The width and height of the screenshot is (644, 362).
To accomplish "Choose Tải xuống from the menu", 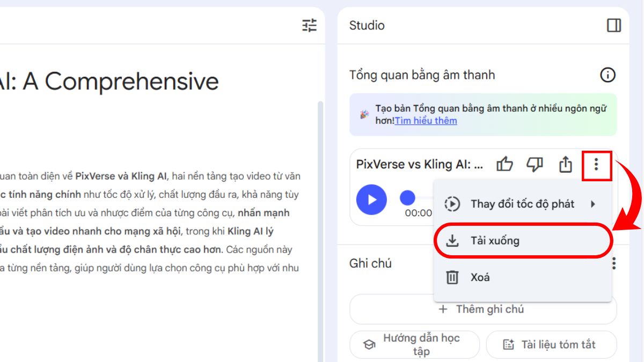I will 522,240.
